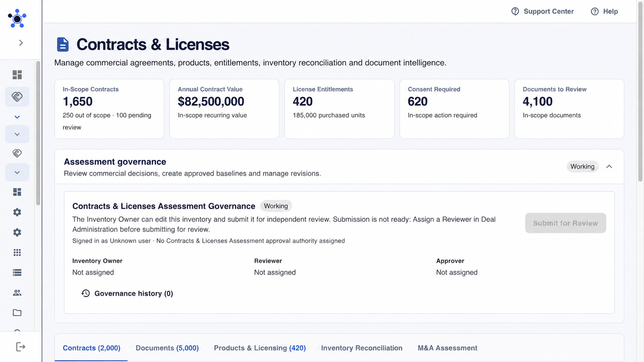Click the Consent Required card
644x362 pixels.
[x=454, y=109]
